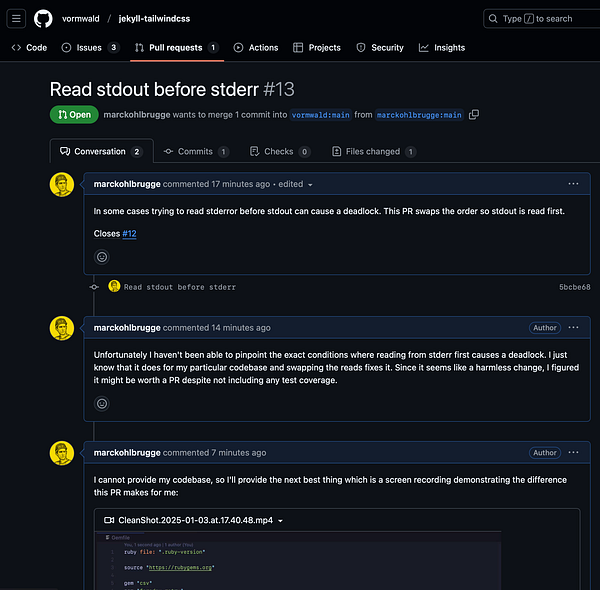The height and width of the screenshot is (590, 600).
Task: Open the Actions tab
Action: click(x=255, y=47)
